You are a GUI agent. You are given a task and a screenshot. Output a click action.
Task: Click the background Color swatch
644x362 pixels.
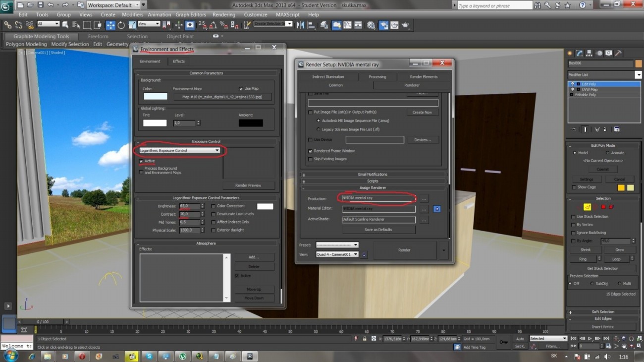tap(156, 96)
